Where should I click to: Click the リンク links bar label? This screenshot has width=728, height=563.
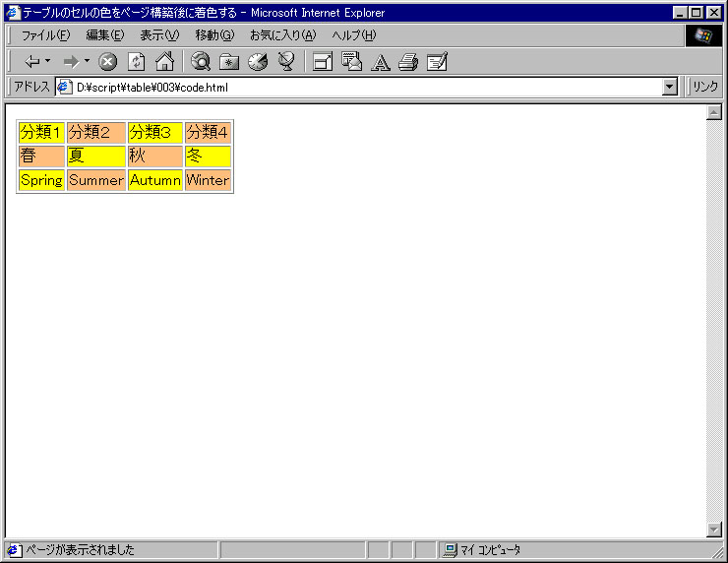[704, 87]
